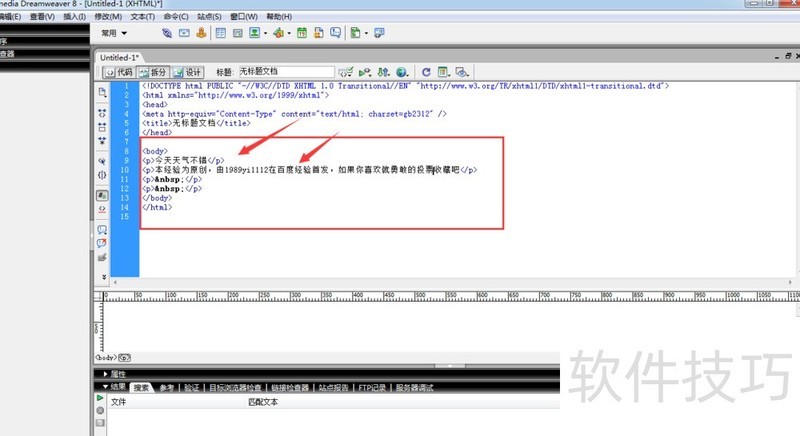Click the Server-Side Include icon

point(318,33)
